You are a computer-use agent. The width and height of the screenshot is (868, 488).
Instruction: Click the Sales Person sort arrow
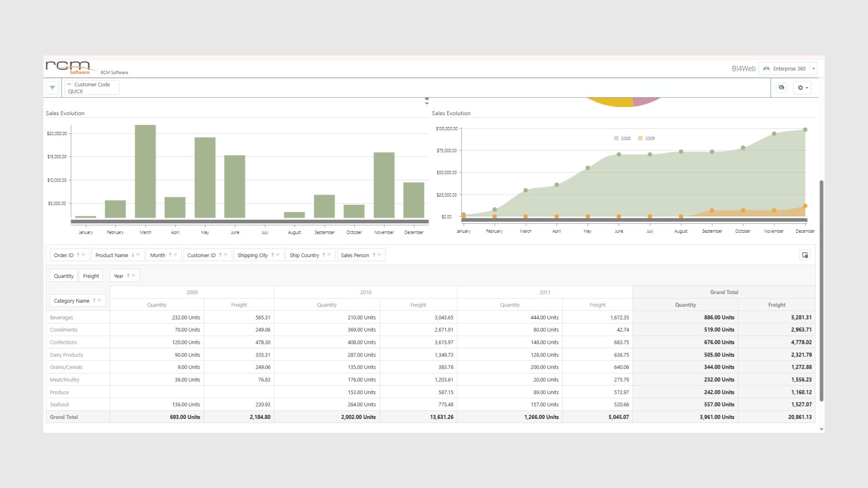(374, 255)
